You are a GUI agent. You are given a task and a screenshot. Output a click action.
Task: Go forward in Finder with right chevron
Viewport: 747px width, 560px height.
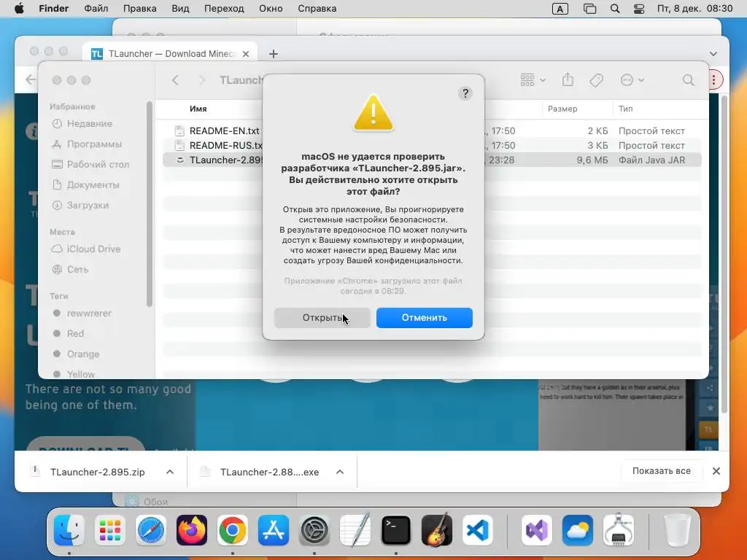click(x=201, y=80)
